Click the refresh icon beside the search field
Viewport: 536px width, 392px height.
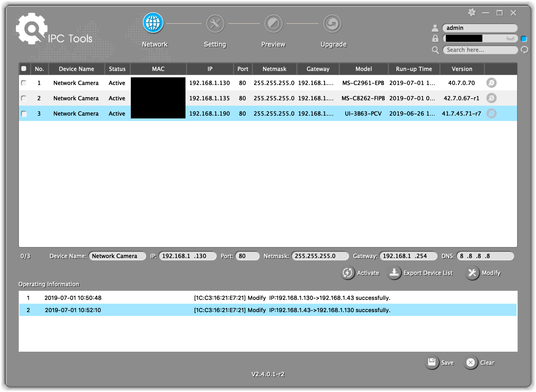(x=525, y=50)
